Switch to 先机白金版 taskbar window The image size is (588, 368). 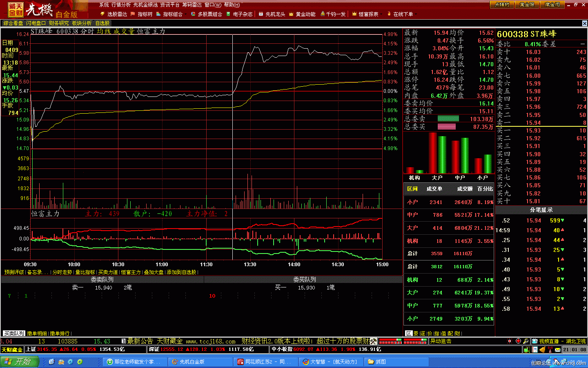[200, 362]
